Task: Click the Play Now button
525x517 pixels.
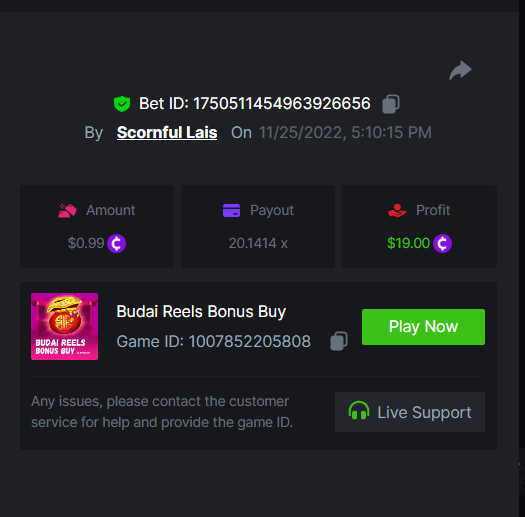Action: (423, 327)
